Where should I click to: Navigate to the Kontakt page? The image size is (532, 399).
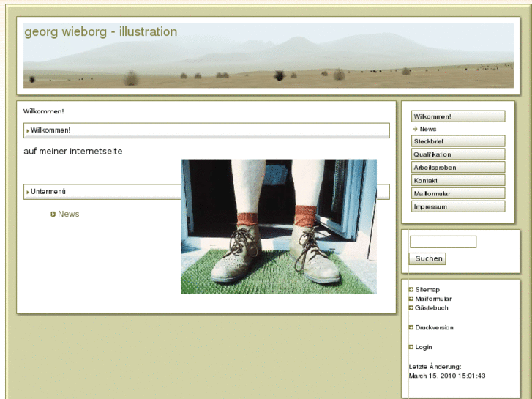click(458, 180)
